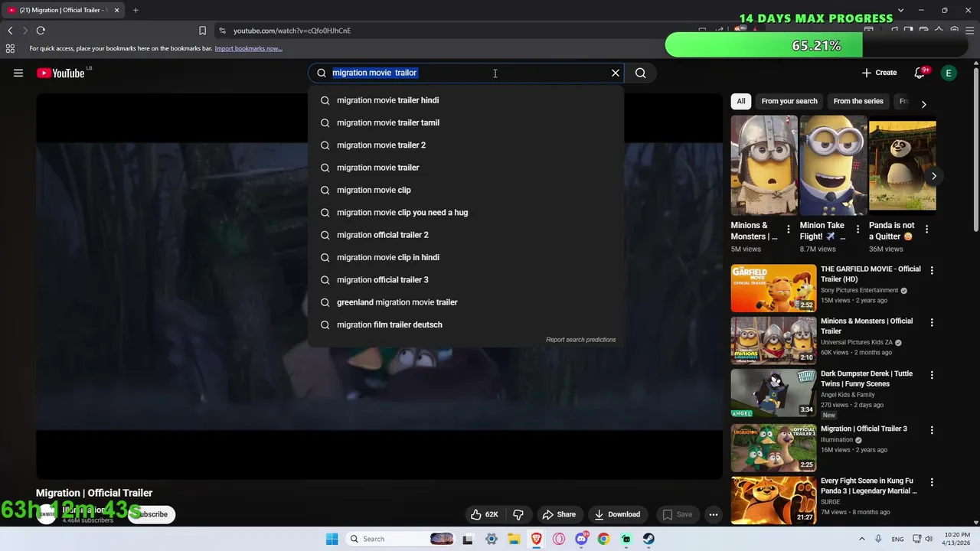Open 'Dark Dumpster Derek' video title
Viewport: 980px width, 551px height.
pyautogui.click(x=867, y=379)
